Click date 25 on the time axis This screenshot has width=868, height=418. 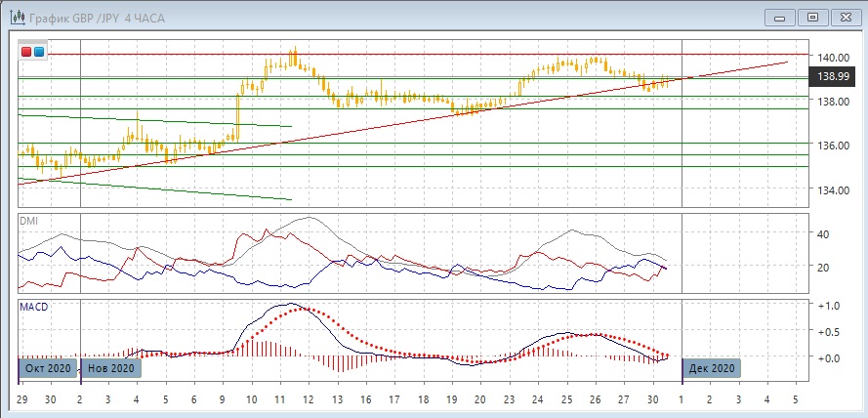pyautogui.click(x=566, y=400)
